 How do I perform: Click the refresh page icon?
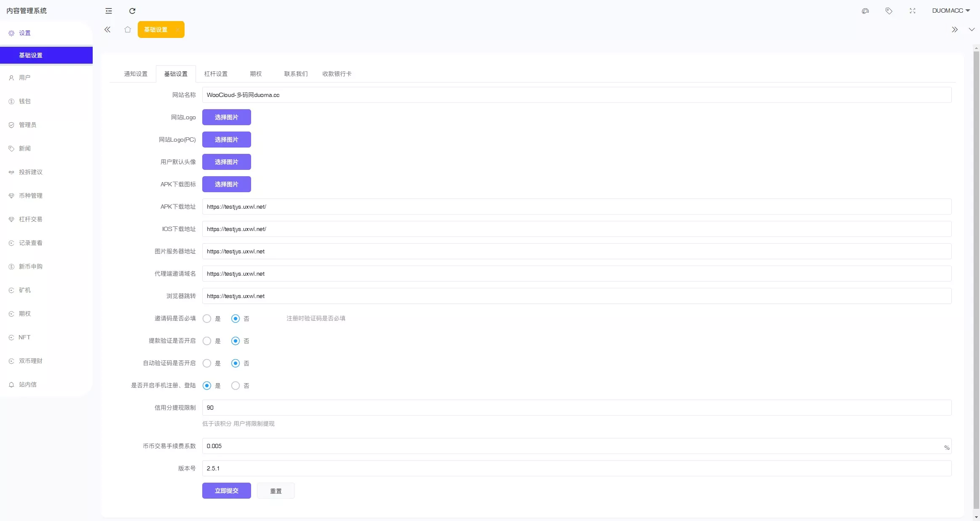pyautogui.click(x=132, y=11)
